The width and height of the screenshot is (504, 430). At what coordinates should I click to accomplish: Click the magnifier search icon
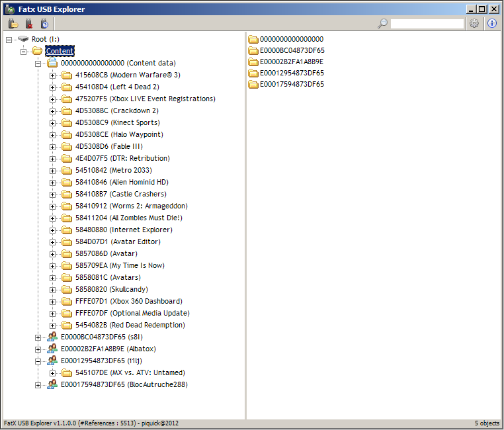[x=382, y=23]
